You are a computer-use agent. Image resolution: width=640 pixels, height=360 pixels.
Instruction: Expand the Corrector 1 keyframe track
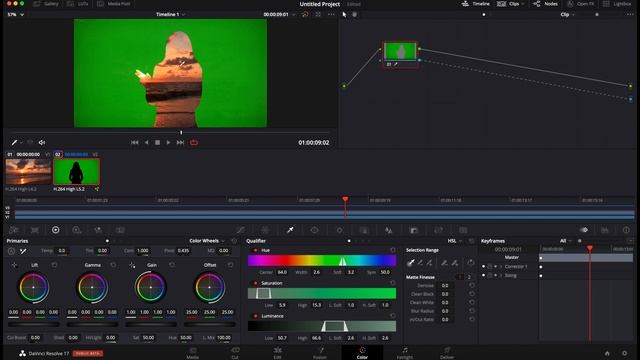click(501, 267)
